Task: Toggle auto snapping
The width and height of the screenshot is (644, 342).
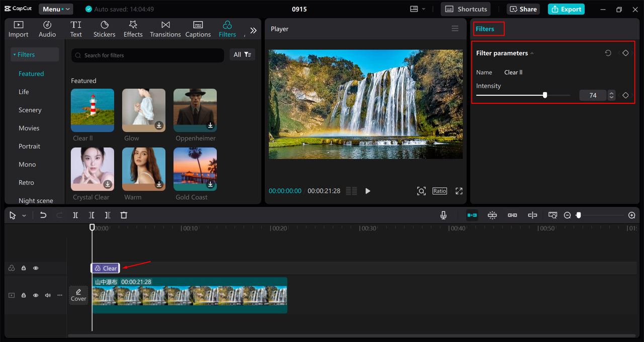Action: 492,215
